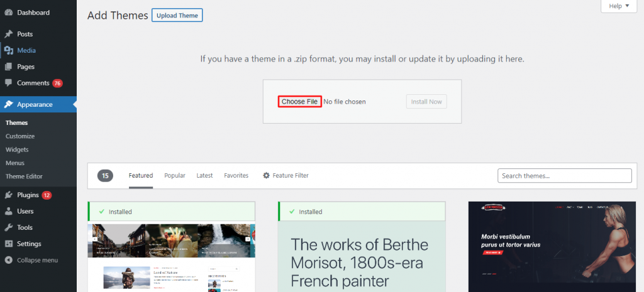Viewport: 644px width, 292px height.
Task: Click the Appearance paintbrush icon
Action: (8, 105)
